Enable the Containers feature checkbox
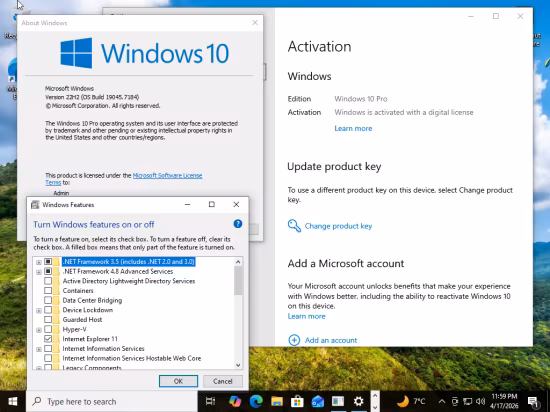Image resolution: width=550 pixels, height=412 pixels. 48,291
